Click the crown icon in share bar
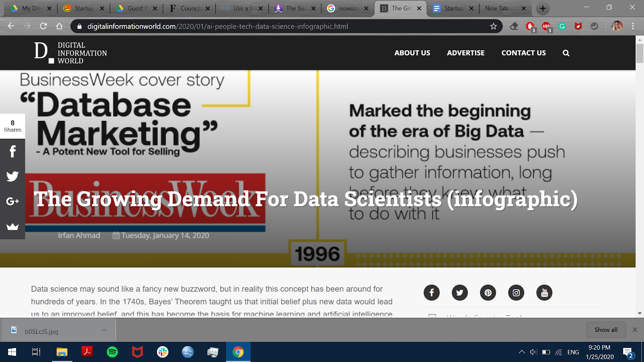The width and height of the screenshot is (644, 362). (x=12, y=226)
